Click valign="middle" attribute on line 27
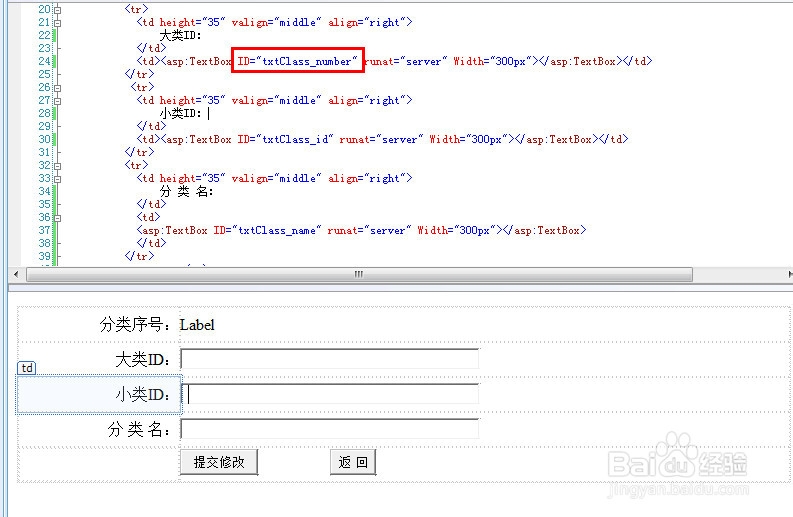The height and width of the screenshot is (517, 793). point(276,100)
